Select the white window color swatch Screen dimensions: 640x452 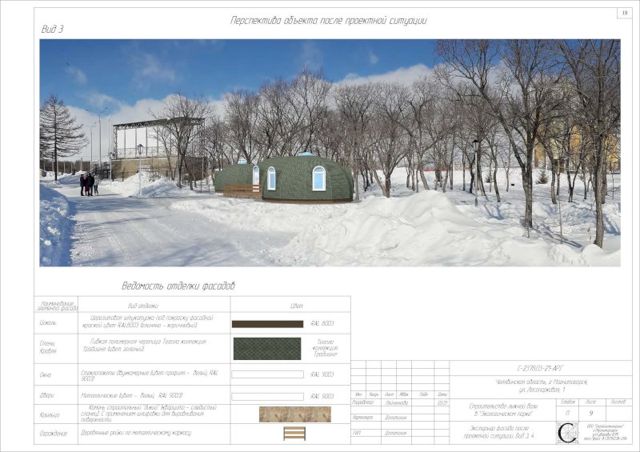pyautogui.click(x=267, y=374)
